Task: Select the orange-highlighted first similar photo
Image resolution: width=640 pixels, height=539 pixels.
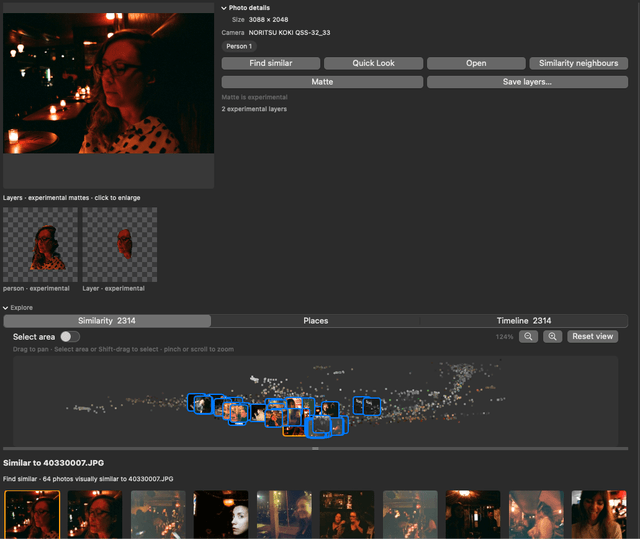Action: pyautogui.click(x=32, y=515)
